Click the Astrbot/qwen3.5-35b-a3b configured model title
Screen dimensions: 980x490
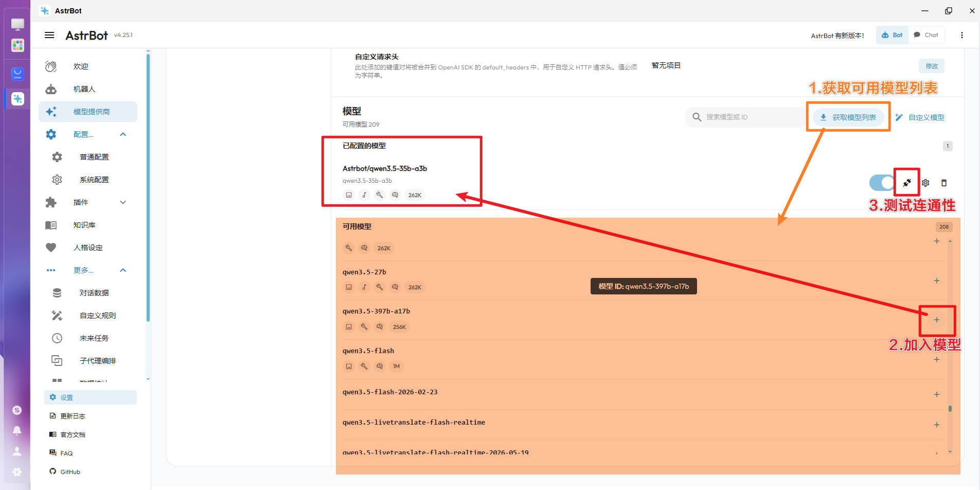pos(385,168)
